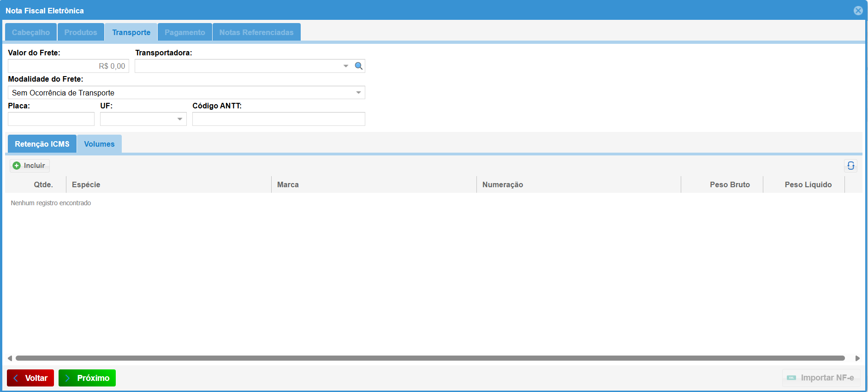Click the scrollbar right arrow
Viewport: 868px width, 392px height.
[x=857, y=358]
